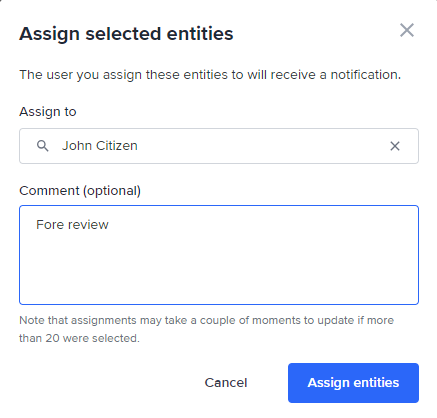Click the notification description sentence
The width and height of the screenshot is (437, 418).
point(210,75)
